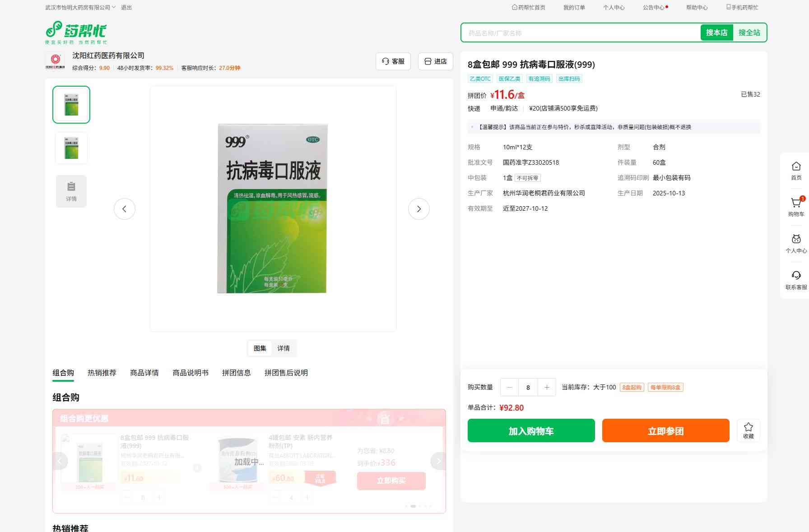
Task: Toggle to 详情 view under product image
Action: pyautogui.click(x=284, y=348)
